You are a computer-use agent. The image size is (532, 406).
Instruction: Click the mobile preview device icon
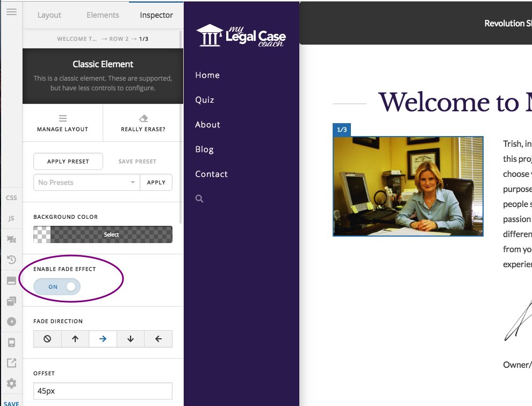tap(11, 343)
